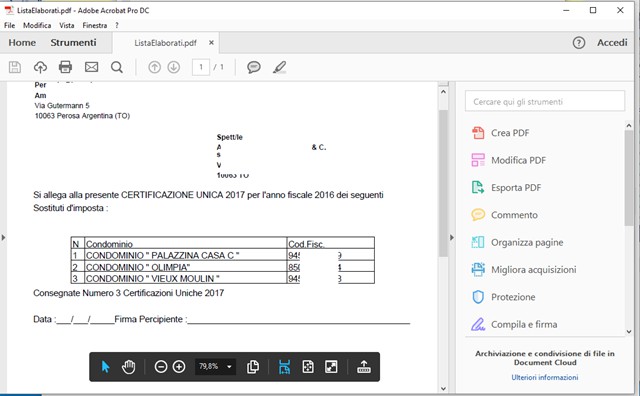Image resolution: width=640 pixels, height=396 pixels.
Task: Click the page number input field
Action: pyautogui.click(x=201, y=67)
